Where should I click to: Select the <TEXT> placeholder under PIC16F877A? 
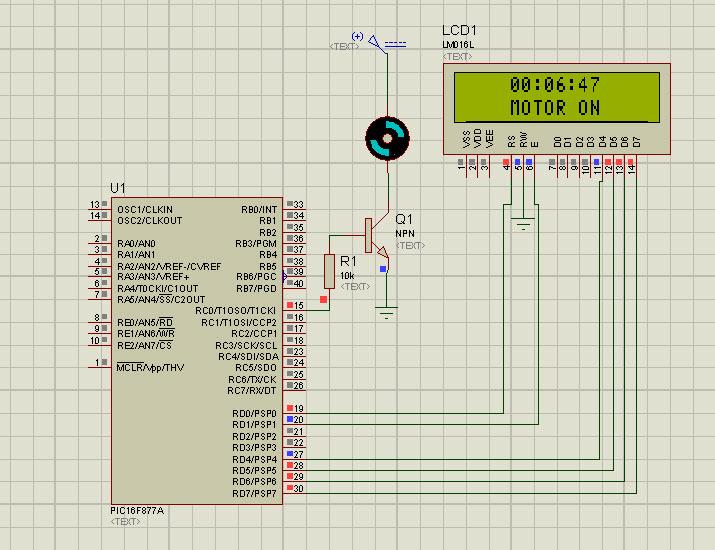(125, 522)
